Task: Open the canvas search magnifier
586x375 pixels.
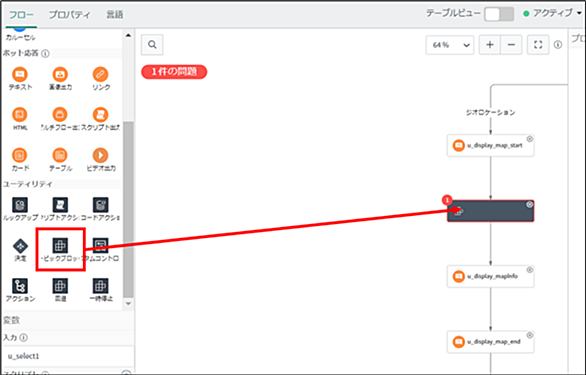Action: (x=152, y=44)
